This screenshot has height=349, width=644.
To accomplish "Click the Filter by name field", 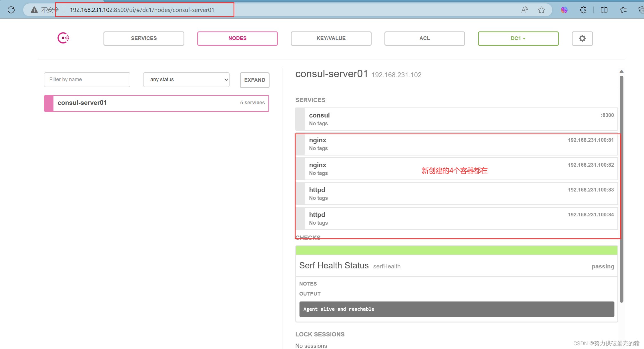I will (87, 79).
